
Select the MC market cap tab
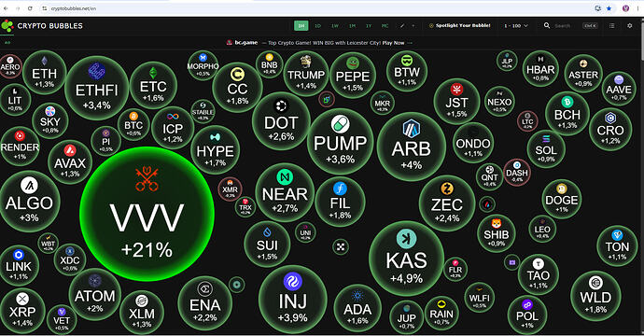point(385,25)
